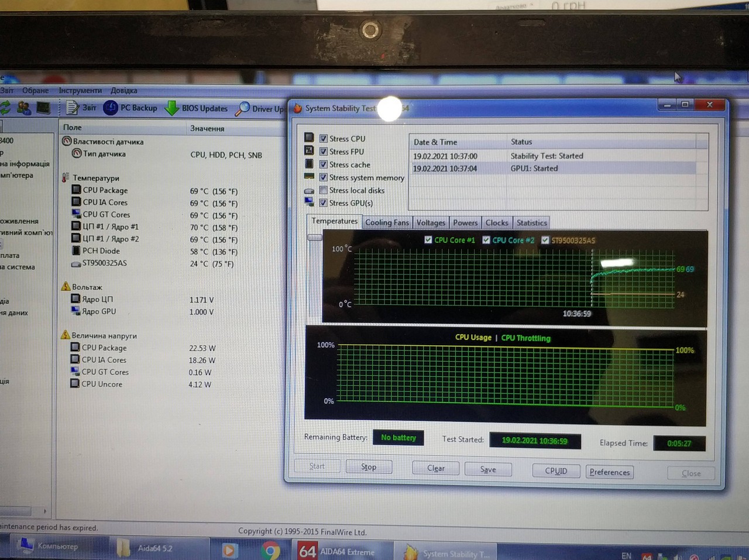
Task: Click the Preferences button
Action: point(609,472)
